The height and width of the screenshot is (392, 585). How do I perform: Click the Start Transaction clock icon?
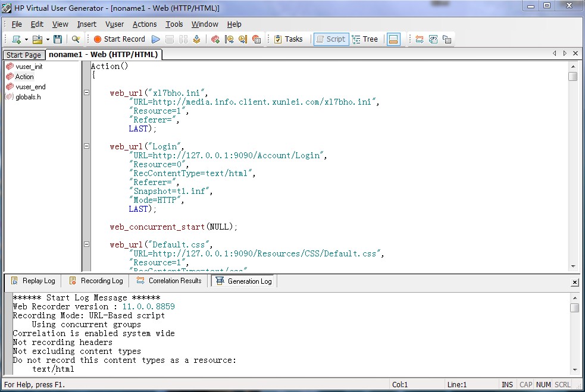pyautogui.click(x=229, y=39)
